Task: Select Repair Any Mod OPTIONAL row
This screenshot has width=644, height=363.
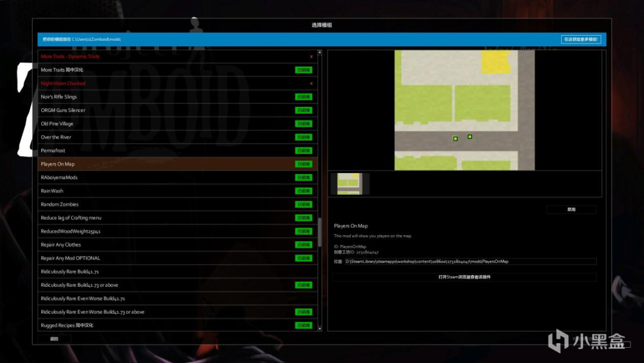Action: 177,258
